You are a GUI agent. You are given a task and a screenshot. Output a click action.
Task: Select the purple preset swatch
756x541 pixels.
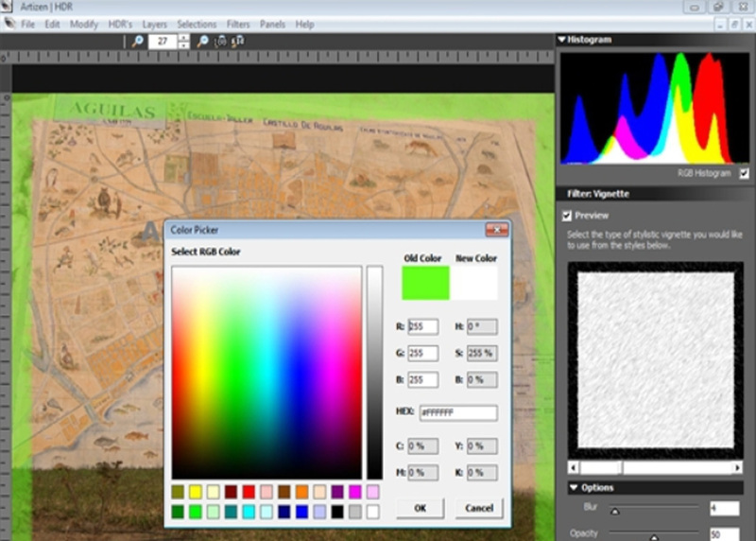click(x=337, y=492)
